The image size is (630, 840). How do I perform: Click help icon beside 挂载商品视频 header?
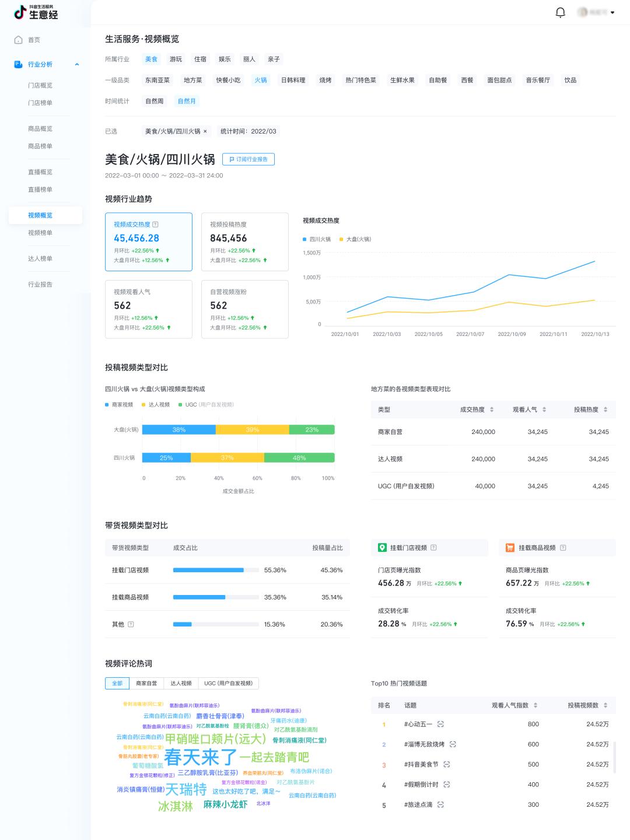click(563, 548)
